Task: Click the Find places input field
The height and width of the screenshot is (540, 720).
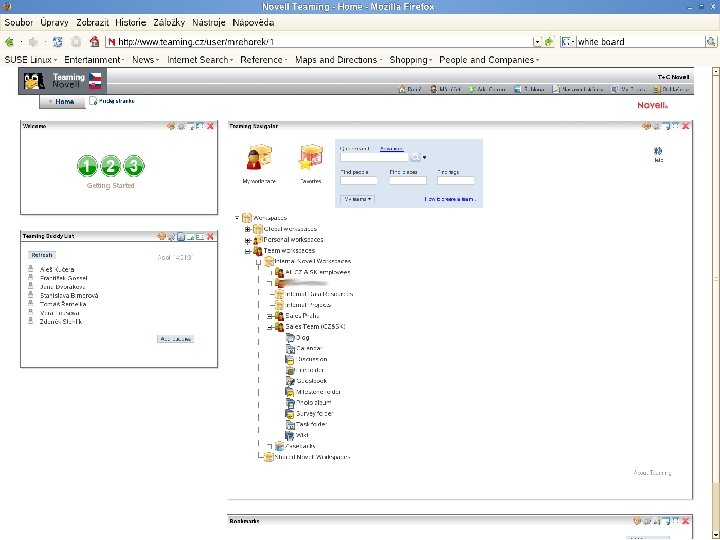Action: coord(408,180)
